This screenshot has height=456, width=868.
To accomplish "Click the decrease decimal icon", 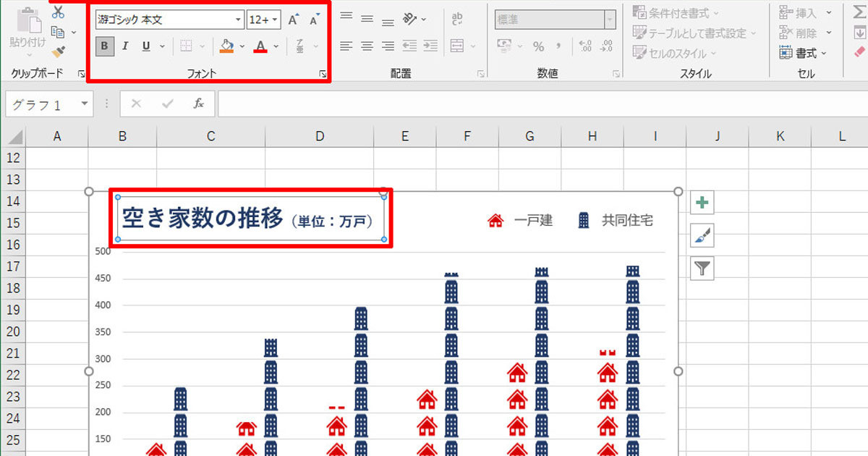I will click(606, 46).
